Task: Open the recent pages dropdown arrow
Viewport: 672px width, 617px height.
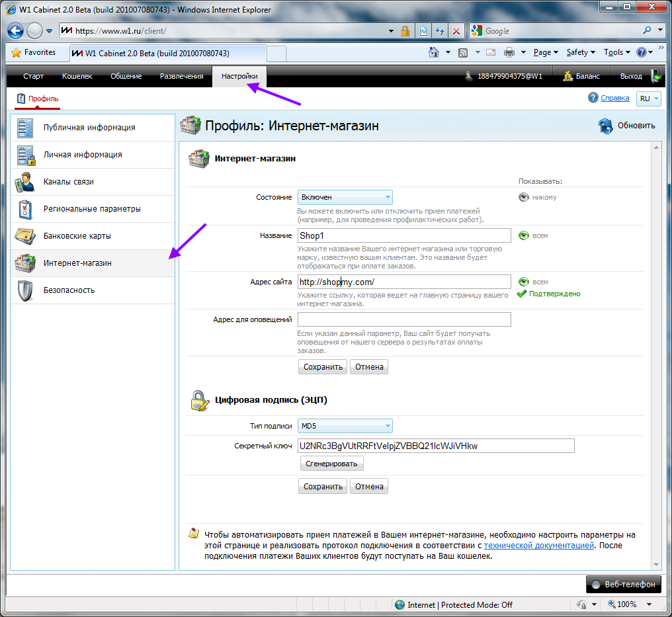Action: pos(50,31)
